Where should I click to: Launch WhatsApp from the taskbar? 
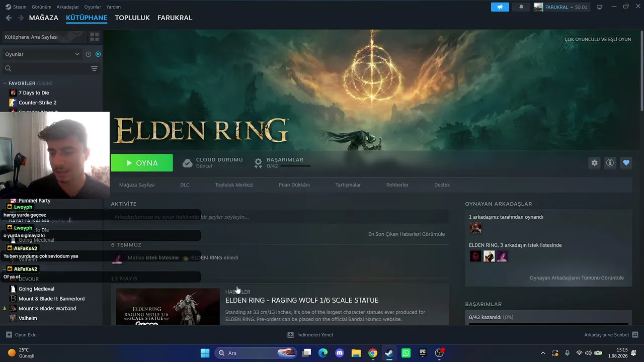(406, 353)
